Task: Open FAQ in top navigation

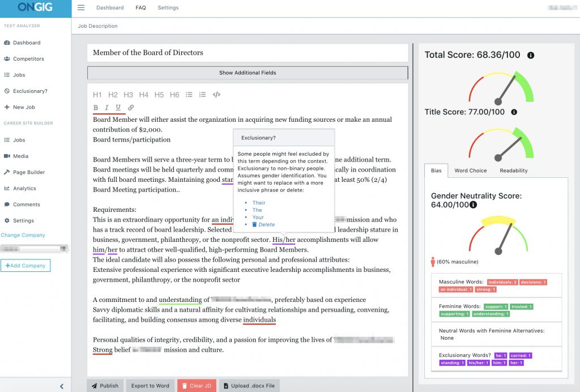Action: click(140, 8)
